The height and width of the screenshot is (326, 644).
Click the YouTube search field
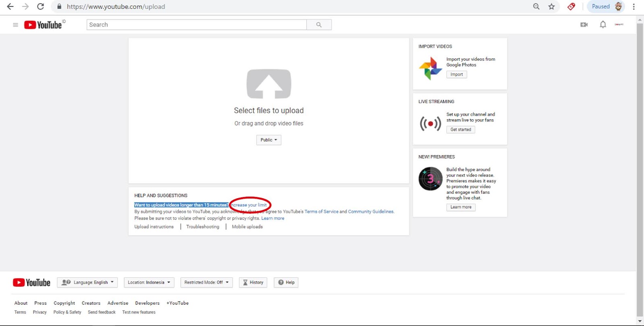(x=196, y=25)
